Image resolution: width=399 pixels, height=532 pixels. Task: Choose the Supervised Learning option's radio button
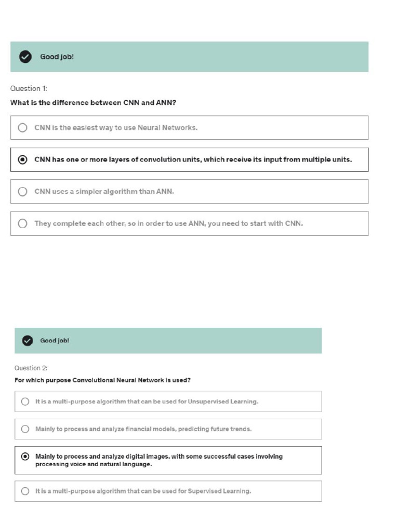tap(25, 491)
